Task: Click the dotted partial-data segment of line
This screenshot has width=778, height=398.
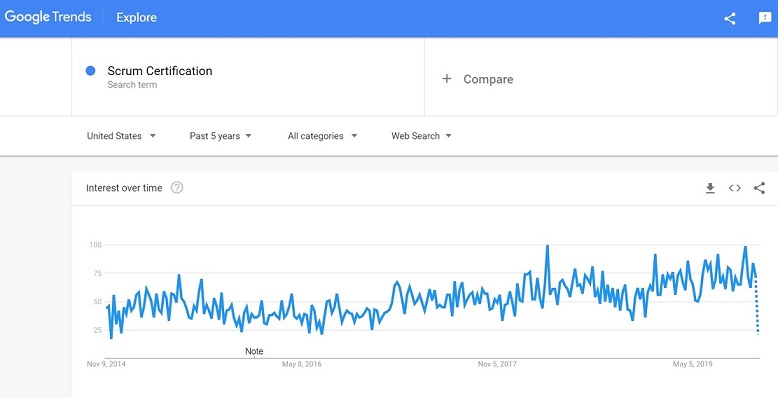Action: [756, 305]
